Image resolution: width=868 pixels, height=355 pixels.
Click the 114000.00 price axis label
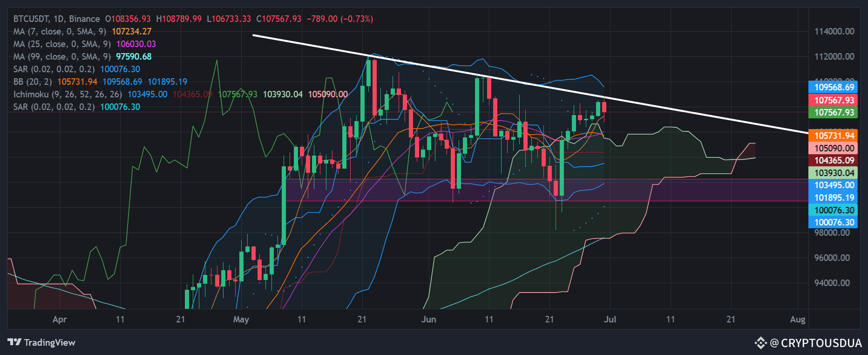(x=834, y=31)
